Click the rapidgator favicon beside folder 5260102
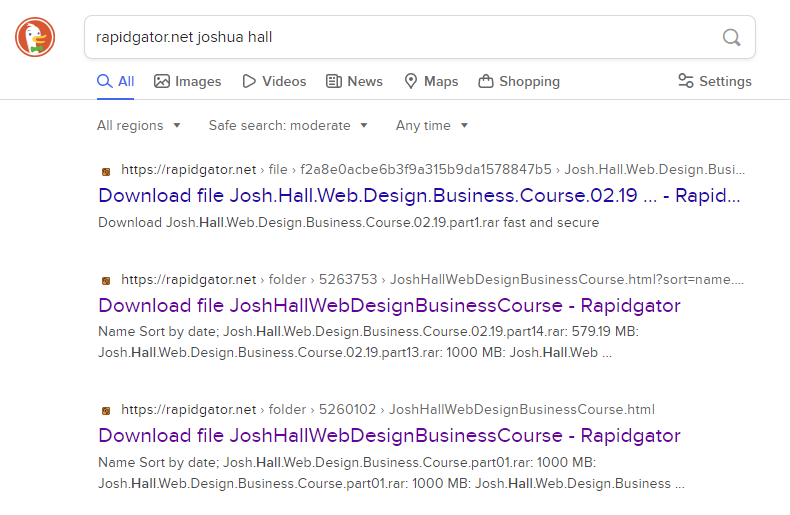This screenshot has height=515, width=790. click(x=106, y=411)
